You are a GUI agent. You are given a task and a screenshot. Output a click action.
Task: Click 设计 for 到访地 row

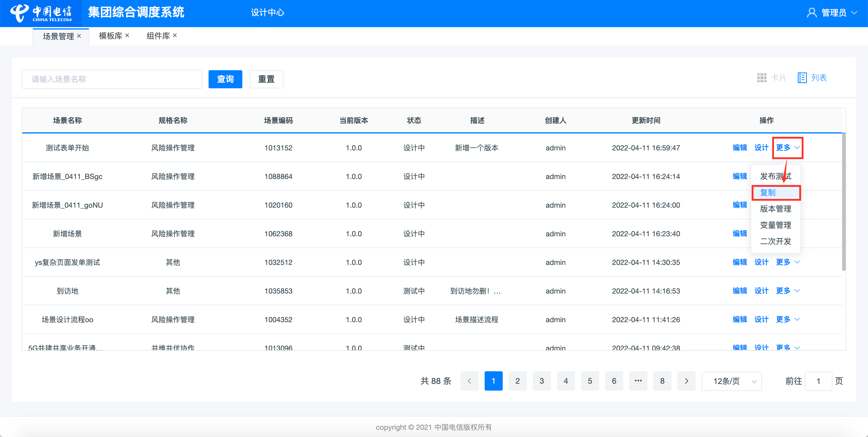(761, 291)
